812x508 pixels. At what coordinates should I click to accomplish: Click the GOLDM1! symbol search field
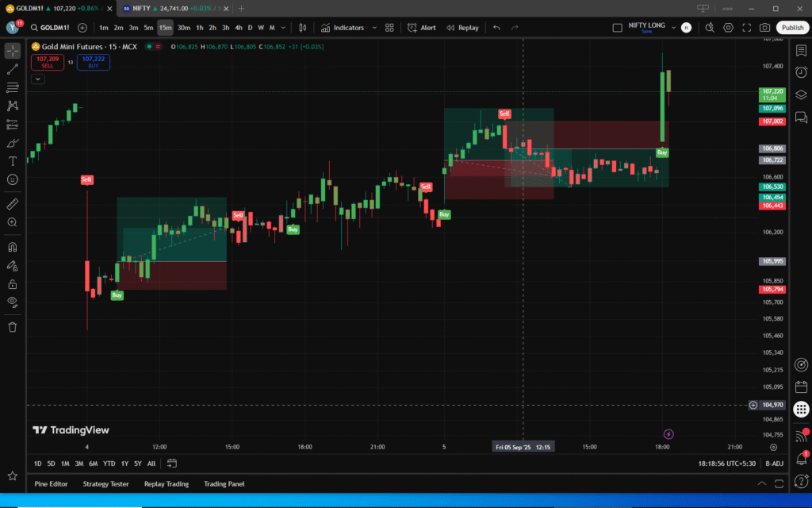52,28
